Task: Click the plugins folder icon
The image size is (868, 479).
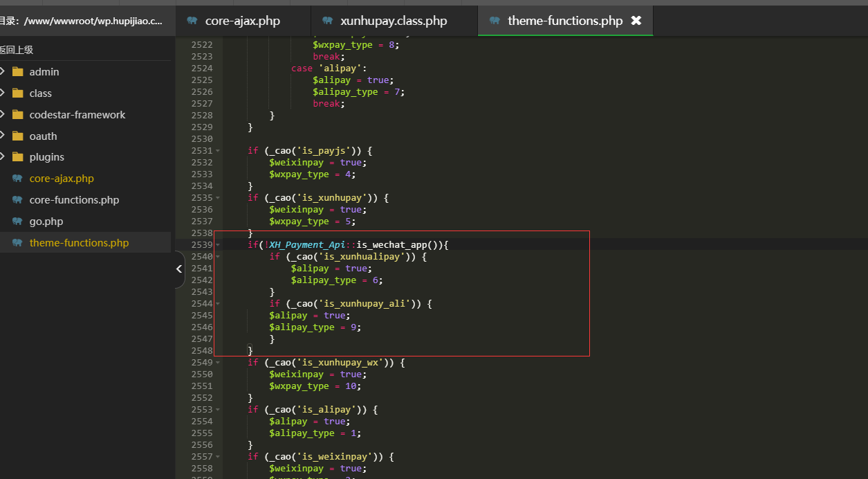Action: coord(17,157)
